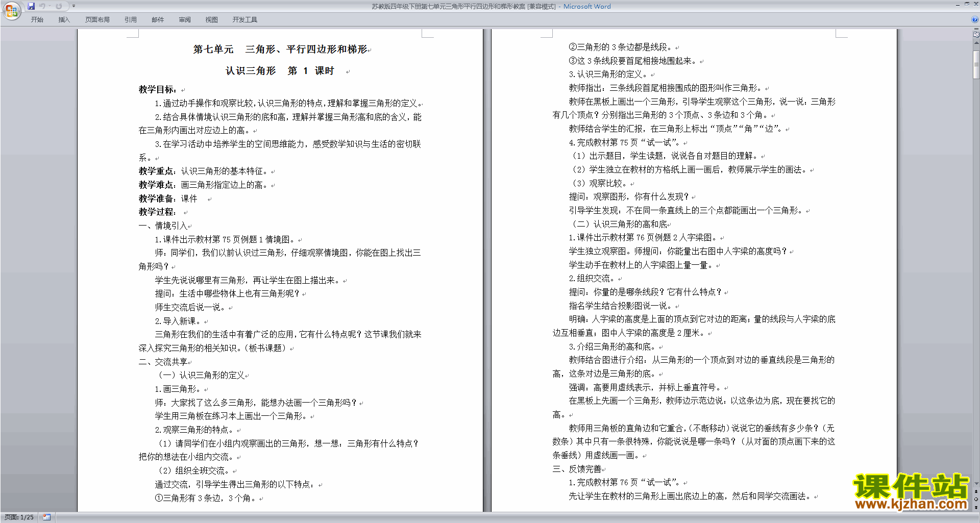This screenshot has height=523, width=980.
Task: Click the Next Page double-arrow button
Action: (976, 507)
